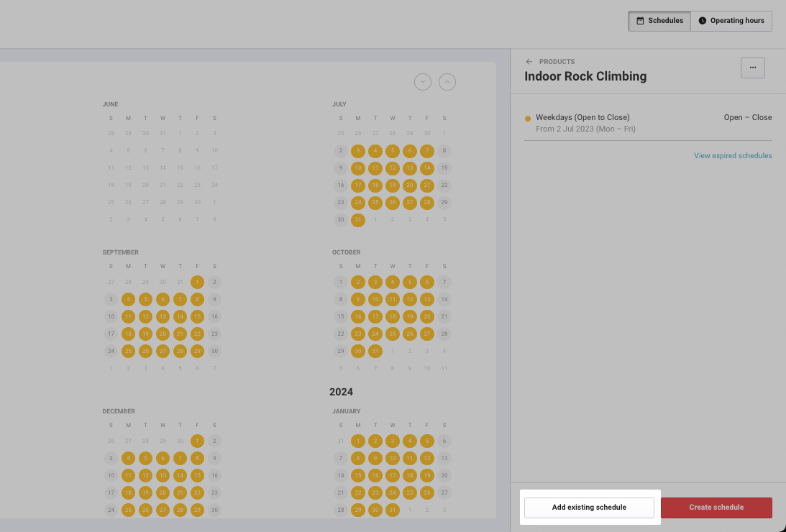Open the ellipsis options menu for Indoor Rock Climbing

(753, 68)
